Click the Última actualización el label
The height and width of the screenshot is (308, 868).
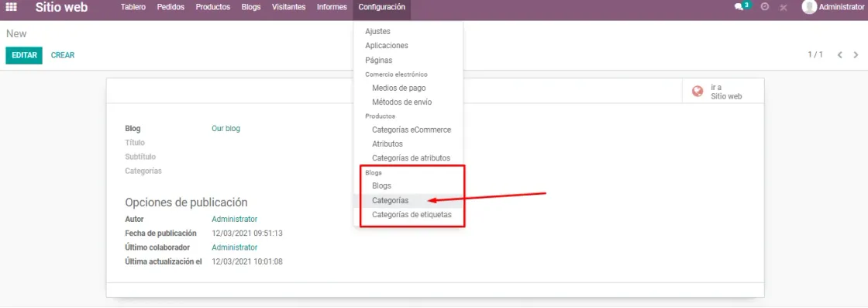coord(164,261)
